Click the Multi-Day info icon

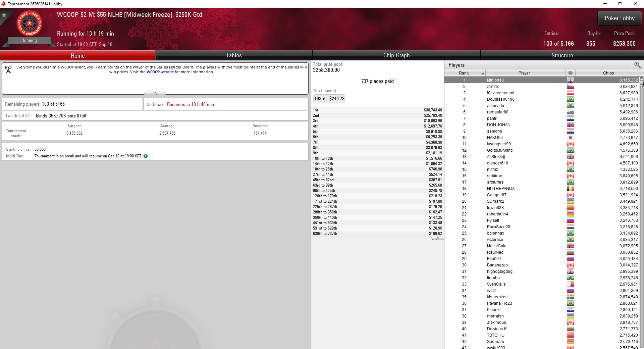tap(146, 156)
